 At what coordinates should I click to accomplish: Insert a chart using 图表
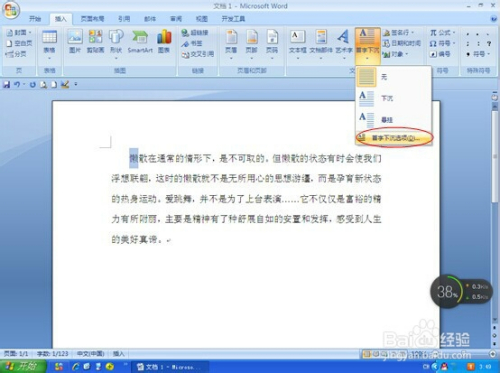pyautogui.click(x=164, y=41)
